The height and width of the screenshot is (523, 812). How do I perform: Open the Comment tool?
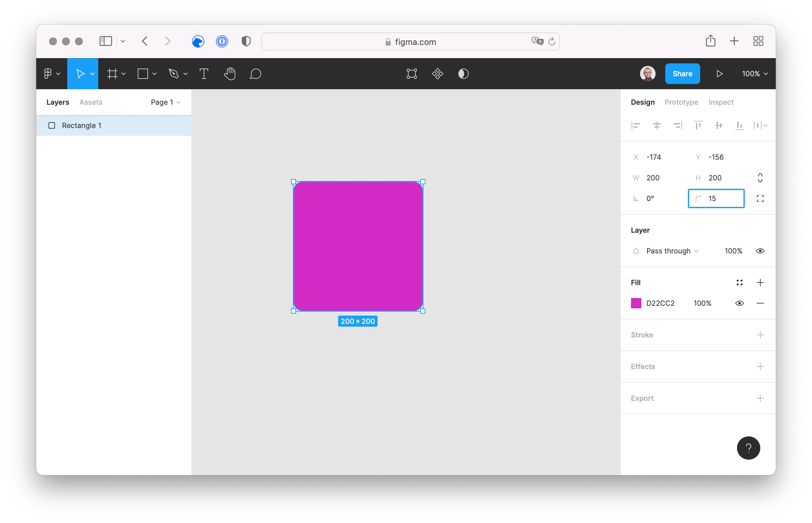tap(256, 73)
